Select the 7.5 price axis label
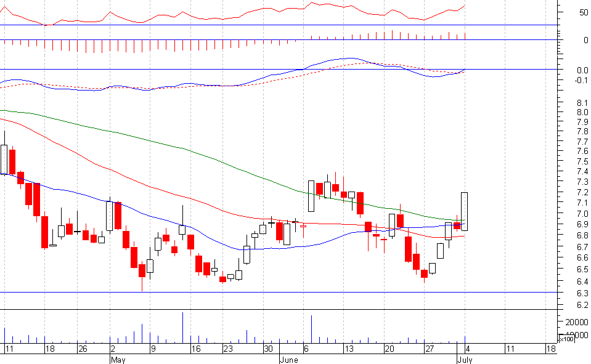Viewport: 591px width, 364px height. 582,161
